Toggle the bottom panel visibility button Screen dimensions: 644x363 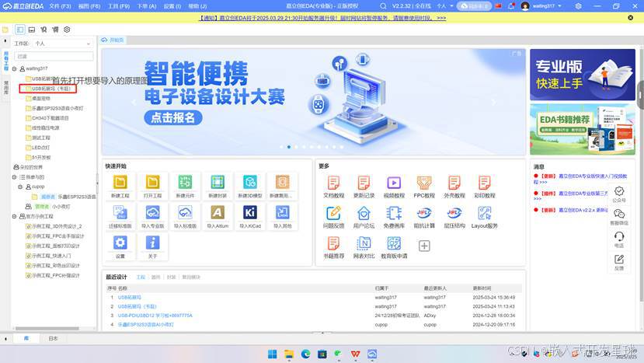pos(32,30)
